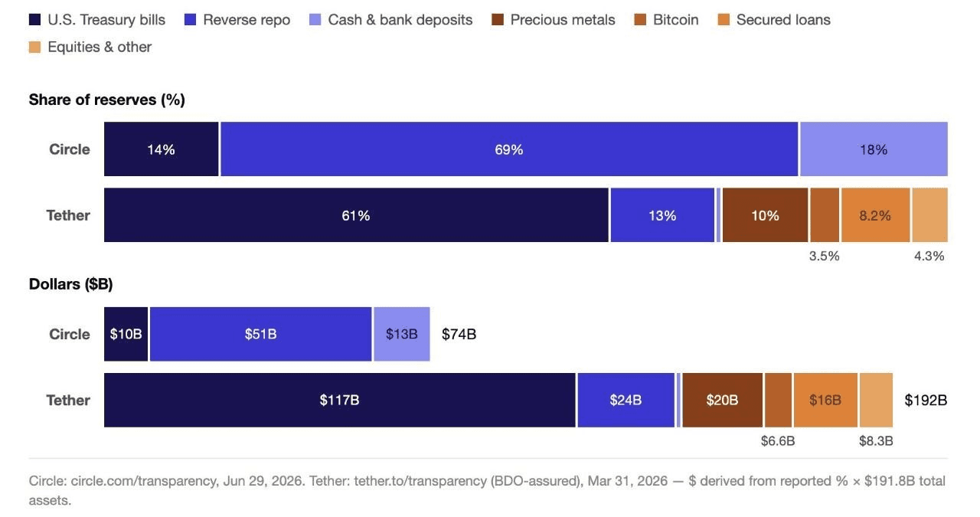The width and height of the screenshot is (980, 517).
Task: Click the Secured loans legend swatch
Action: [x=724, y=20]
